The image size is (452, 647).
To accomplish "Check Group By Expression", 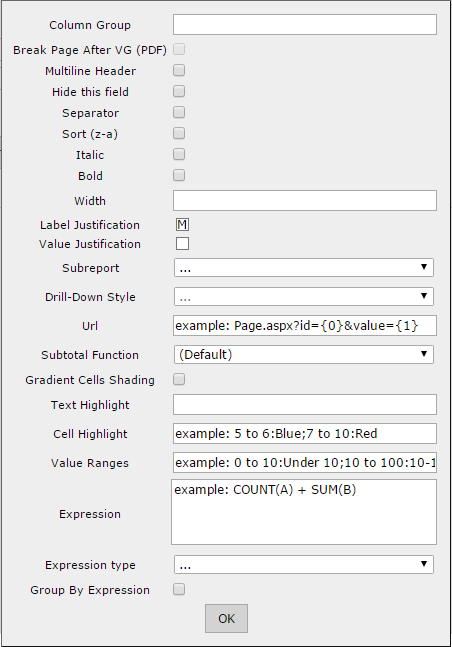I will click(x=179, y=590).
